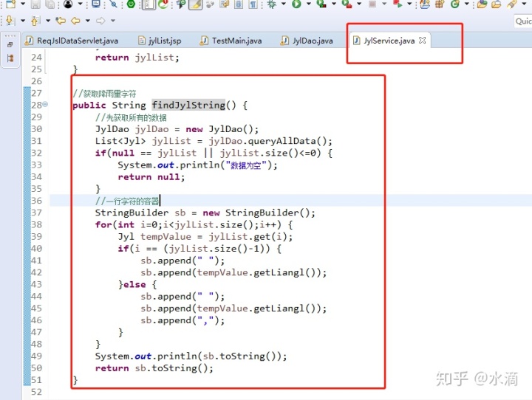
Task: Click the Previous Annotation up-arrow icon
Action: (x=35, y=21)
